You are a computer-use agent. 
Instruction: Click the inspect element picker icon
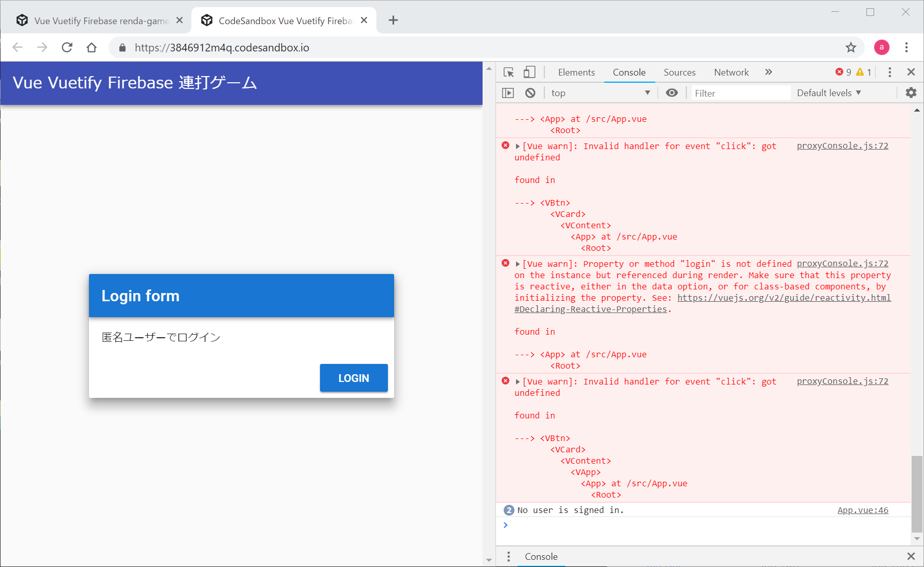pos(508,72)
